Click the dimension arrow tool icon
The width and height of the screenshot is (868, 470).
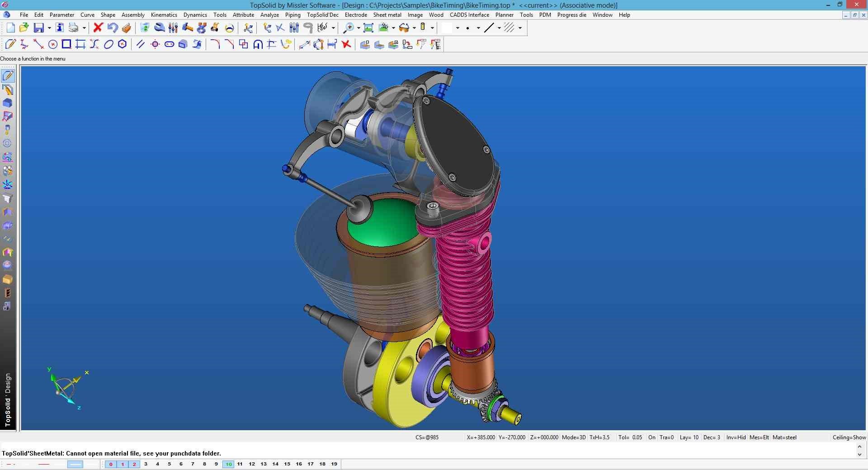[x=304, y=44]
